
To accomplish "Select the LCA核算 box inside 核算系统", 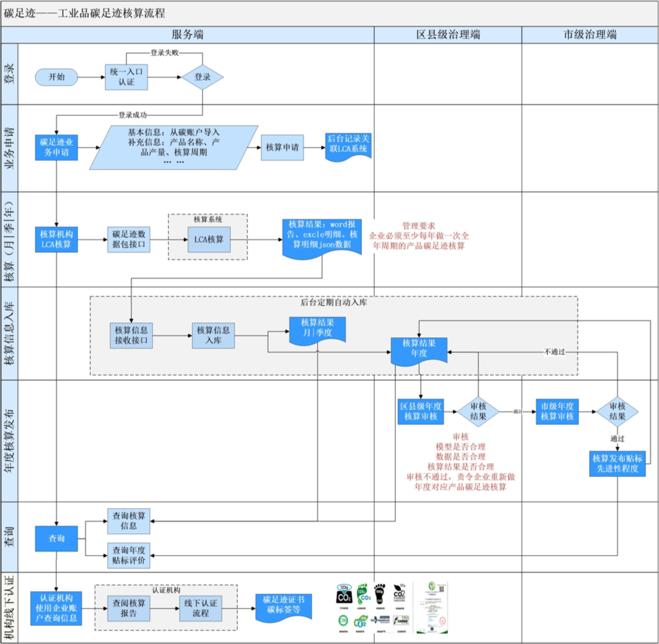I will 210,239.
